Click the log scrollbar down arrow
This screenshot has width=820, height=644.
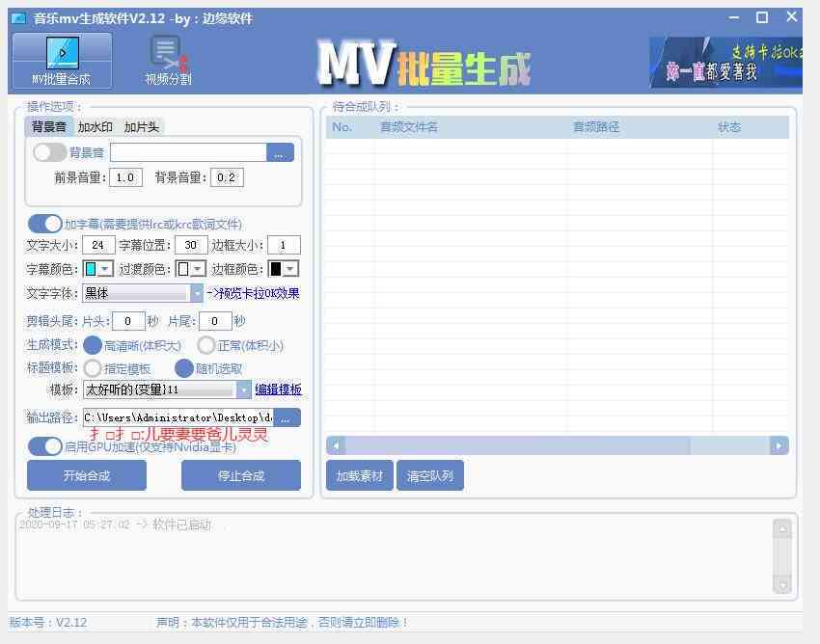782,584
